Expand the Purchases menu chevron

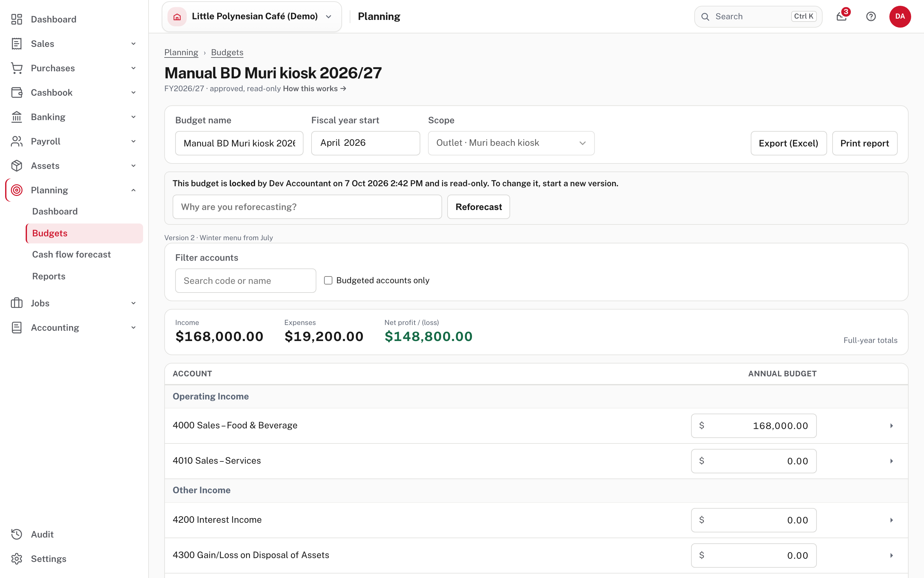(x=133, y=68)
